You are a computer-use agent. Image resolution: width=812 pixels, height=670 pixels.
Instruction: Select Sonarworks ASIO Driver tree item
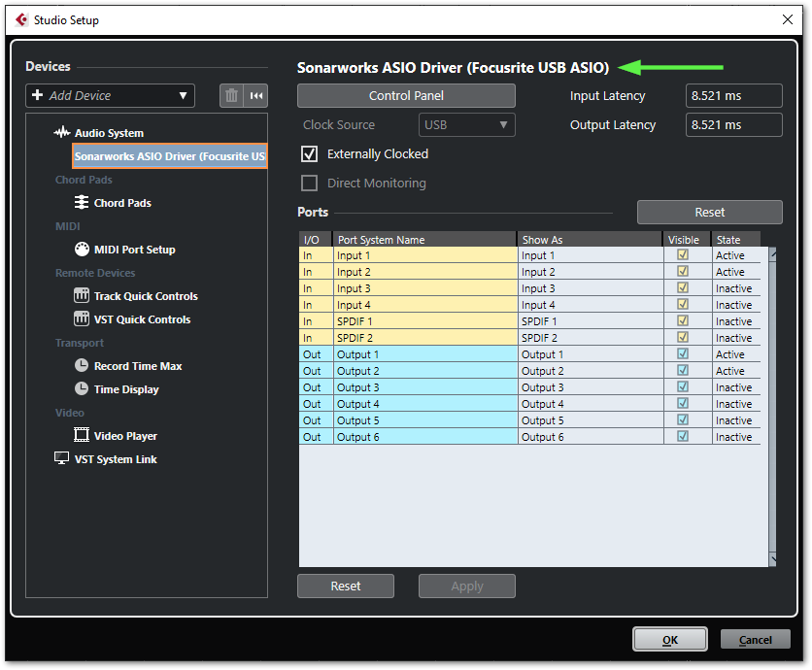pyautogui.click(x=170, y=156)
